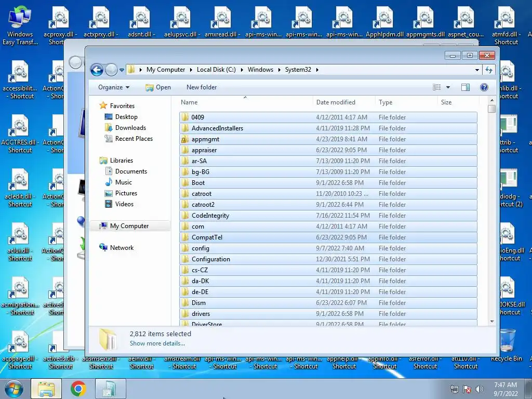
Task: Click Show more details link
Action: (x=157, y=343)
